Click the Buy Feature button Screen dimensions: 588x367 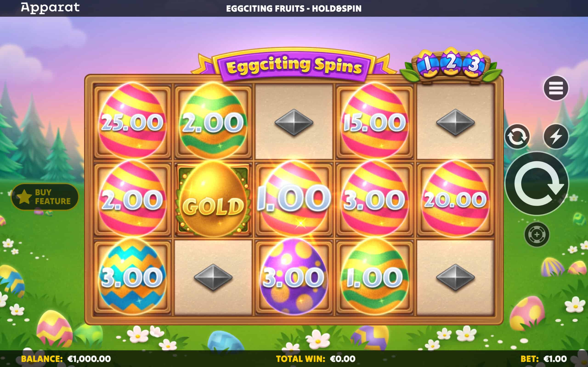[45, 197]
